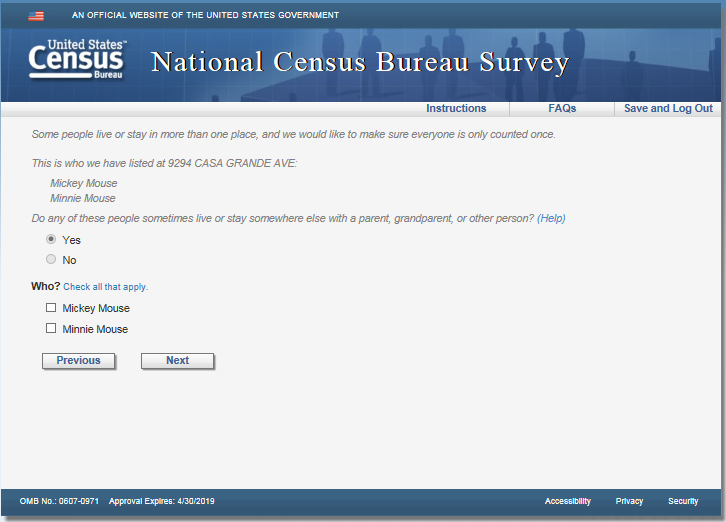Open the Instructions menu item
The width and height of the screenshot is (726, 522).
pyautogui.click(x=456, y=108)
